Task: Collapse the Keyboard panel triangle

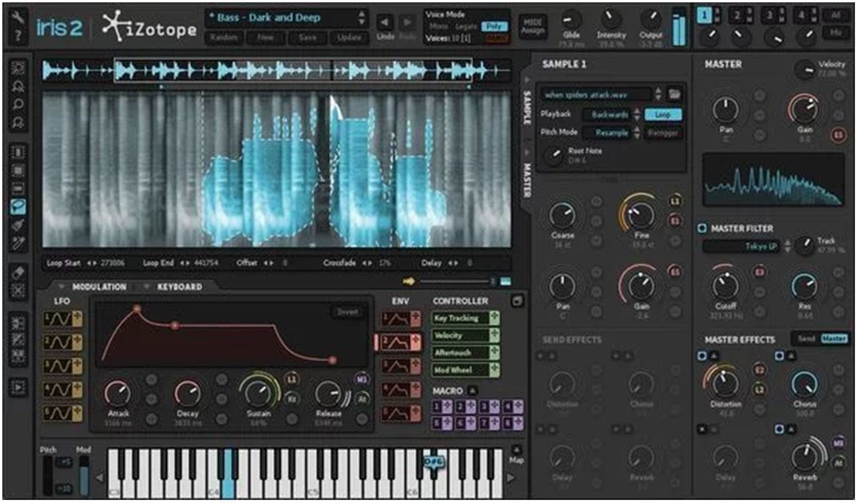Action: [147, 286]
